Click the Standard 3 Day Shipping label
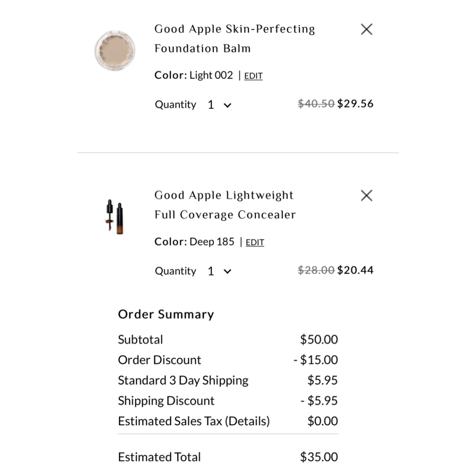 point(183,380)
